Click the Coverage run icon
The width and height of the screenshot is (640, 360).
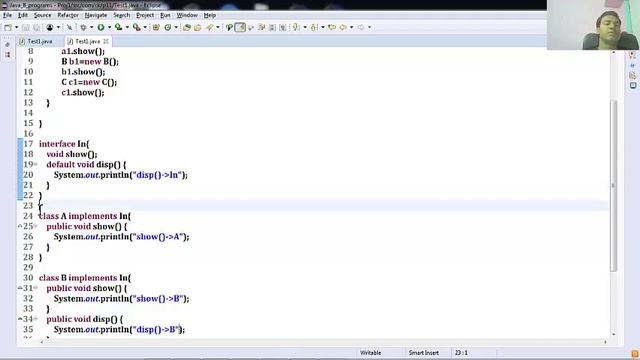[118, 27]
